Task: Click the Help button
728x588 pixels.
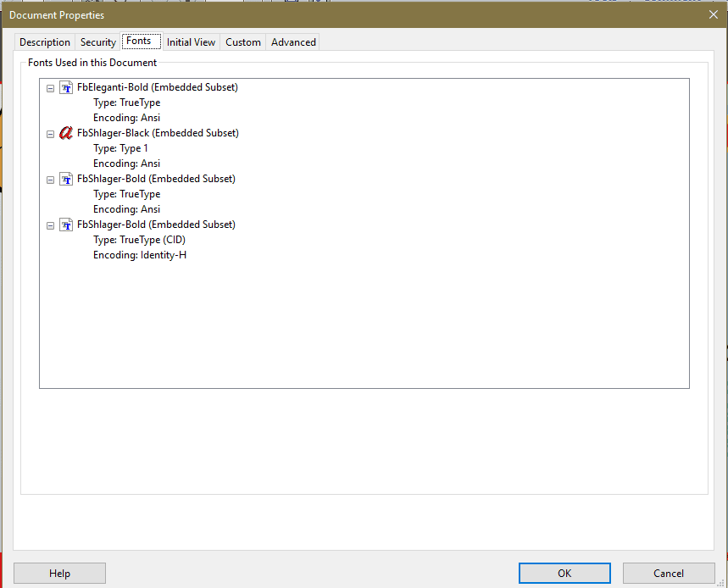Action: click(x=59, y=573)
